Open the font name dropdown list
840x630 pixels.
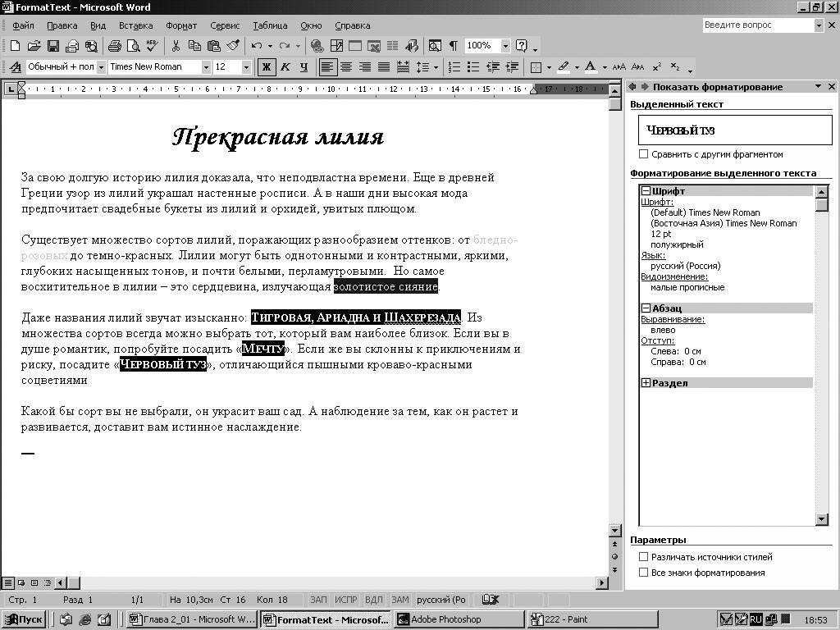[x=206, y=67]
